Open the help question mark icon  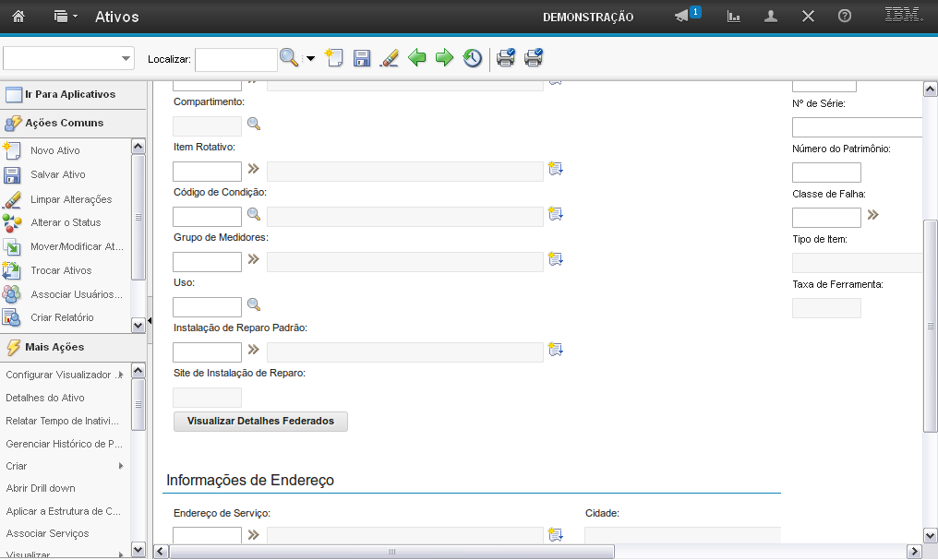coord(844,17)
